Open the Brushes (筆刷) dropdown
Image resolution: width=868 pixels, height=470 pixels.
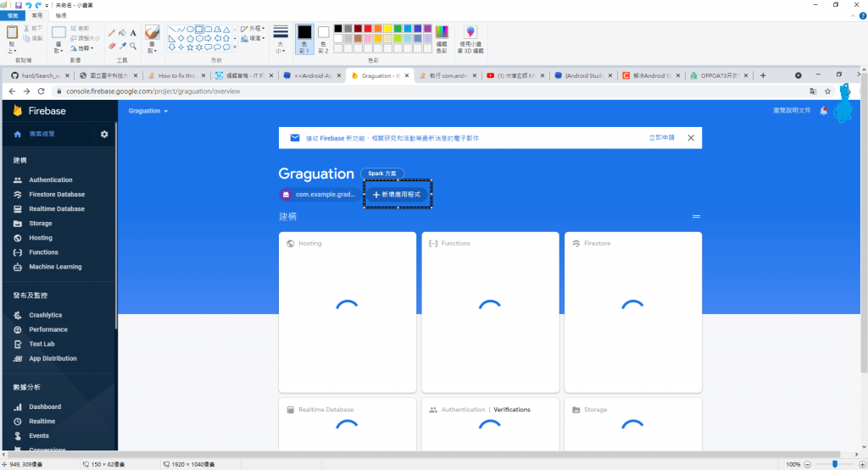click(153, 48)
